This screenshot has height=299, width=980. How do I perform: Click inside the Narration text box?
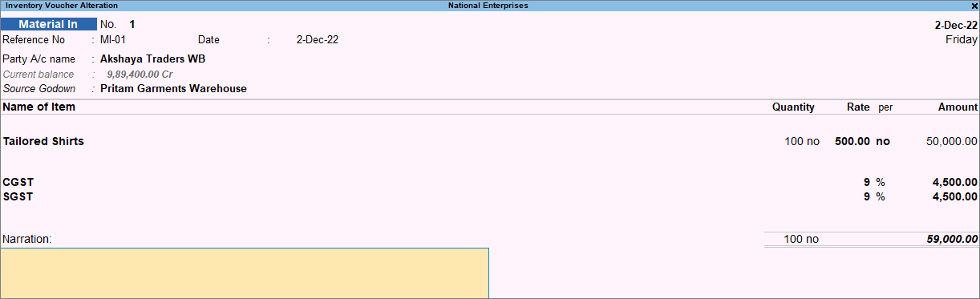[245, 273]
